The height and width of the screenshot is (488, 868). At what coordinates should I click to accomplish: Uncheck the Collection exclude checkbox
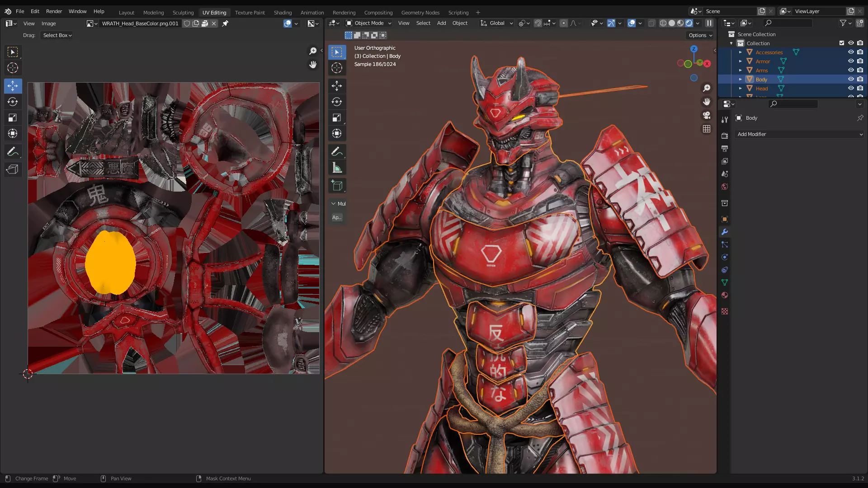tap(842, 43)
